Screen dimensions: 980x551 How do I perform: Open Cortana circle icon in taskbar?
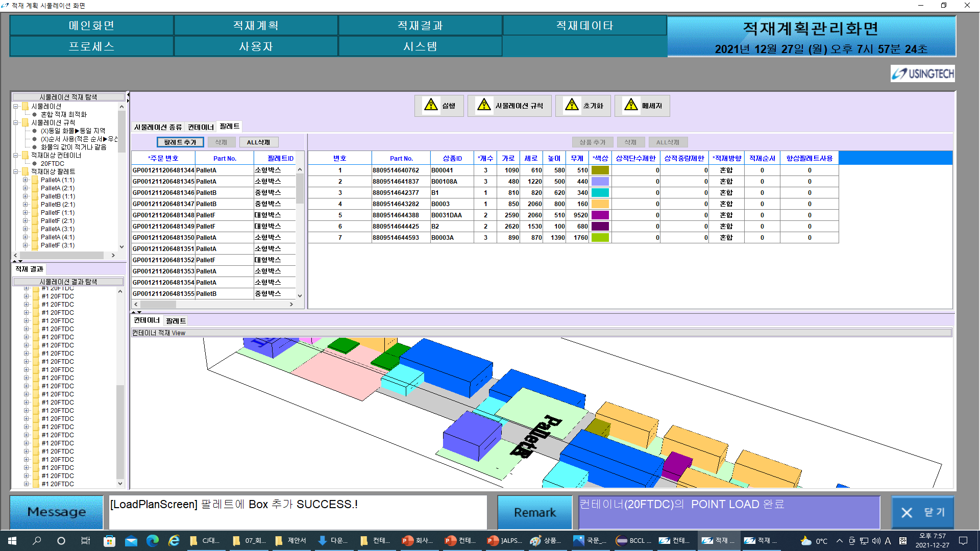[61, 541]
